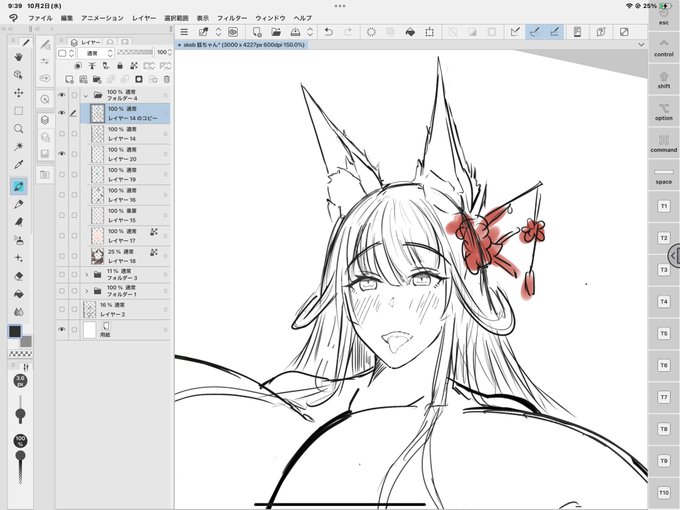This screenshot has width=680, height=510.
Task: Open the ファイル menu
Action: pyautogui.click(x=40, y=18)
